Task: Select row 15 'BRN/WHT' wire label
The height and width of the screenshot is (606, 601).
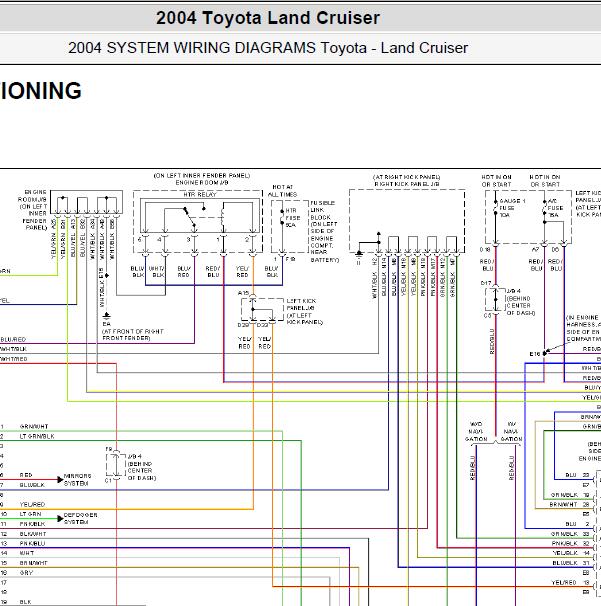Action: (x=33, y=563)
